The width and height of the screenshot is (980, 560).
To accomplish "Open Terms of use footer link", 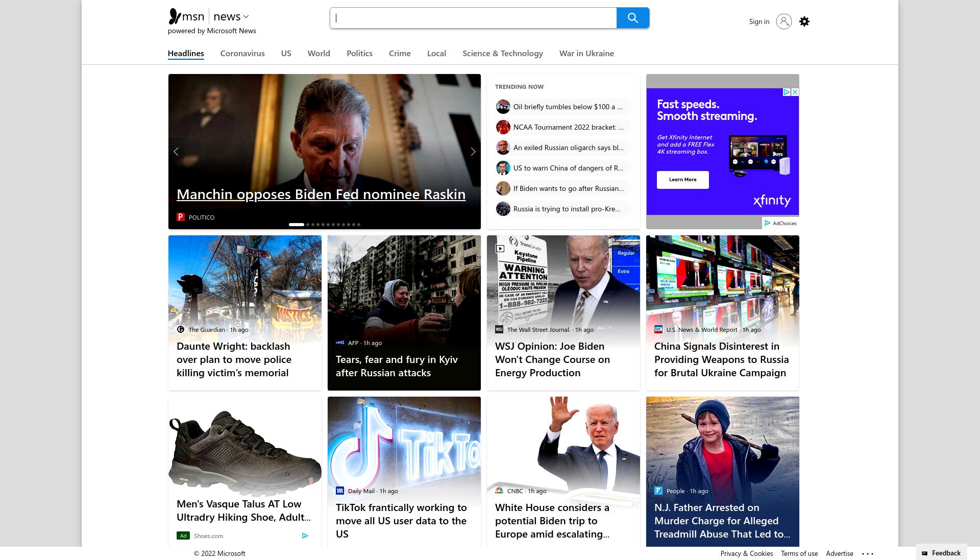I will (799, 553).
